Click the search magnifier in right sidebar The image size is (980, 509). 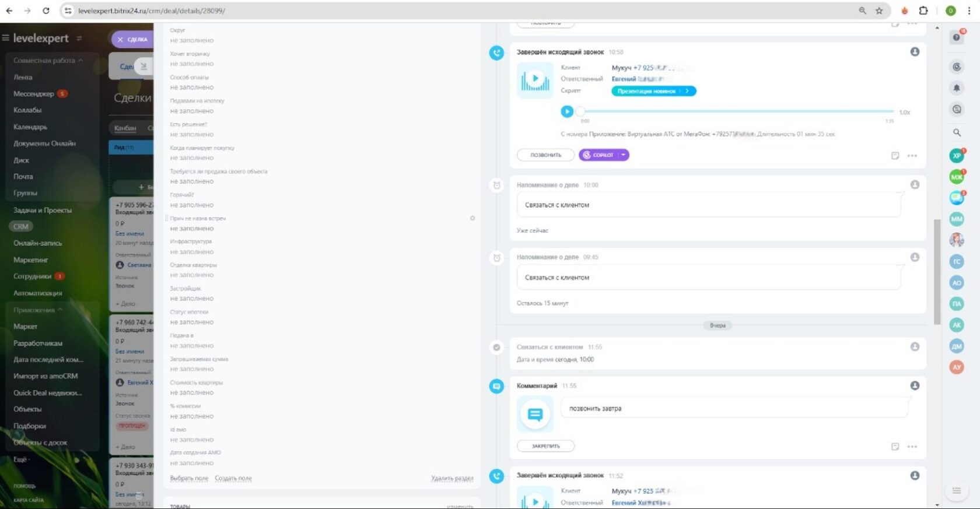point(957,132)
